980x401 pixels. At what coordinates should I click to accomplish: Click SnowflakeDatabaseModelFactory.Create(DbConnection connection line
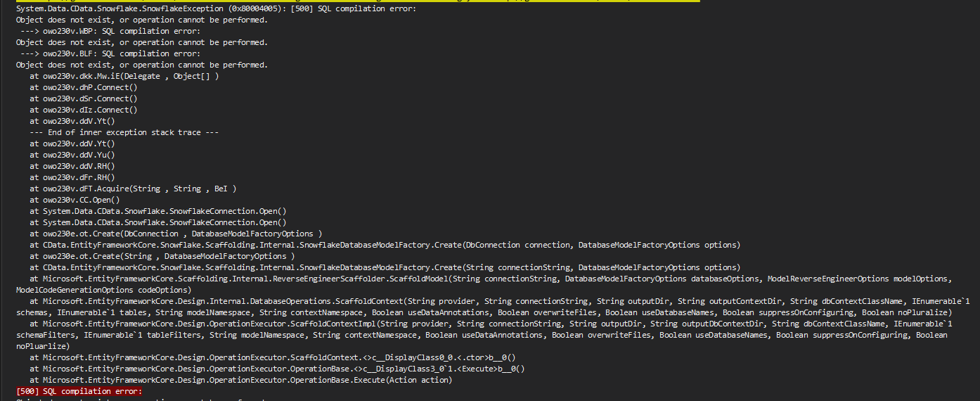(x=385, y=245)
